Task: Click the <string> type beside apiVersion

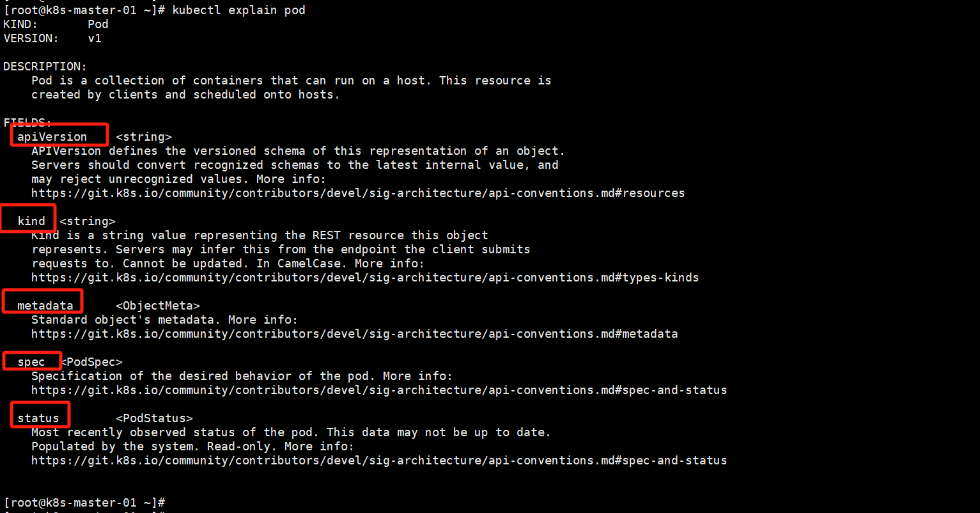Action: [x=143, y=137]
